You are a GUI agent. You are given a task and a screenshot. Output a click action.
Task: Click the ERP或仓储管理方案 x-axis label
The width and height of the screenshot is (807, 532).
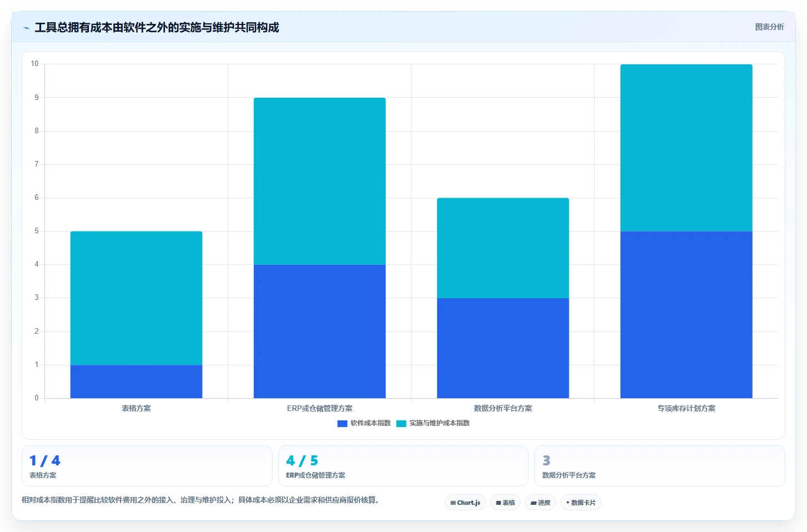[x=319, y=408]
